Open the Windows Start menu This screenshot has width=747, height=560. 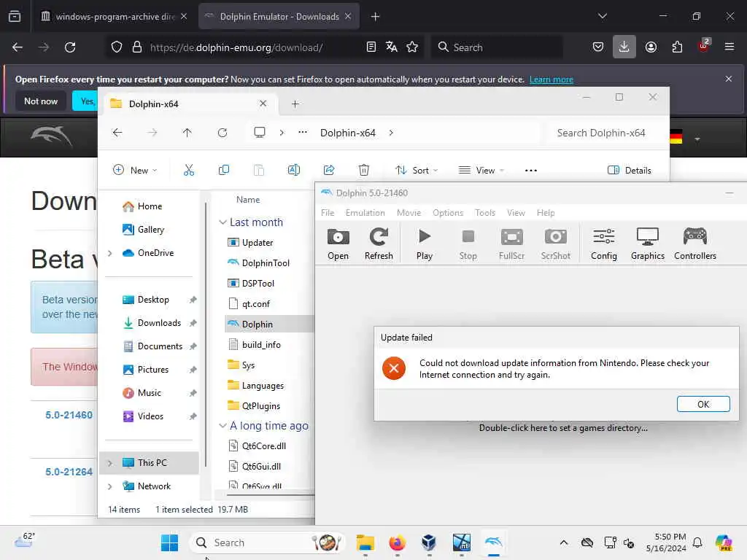click(169, 542)
